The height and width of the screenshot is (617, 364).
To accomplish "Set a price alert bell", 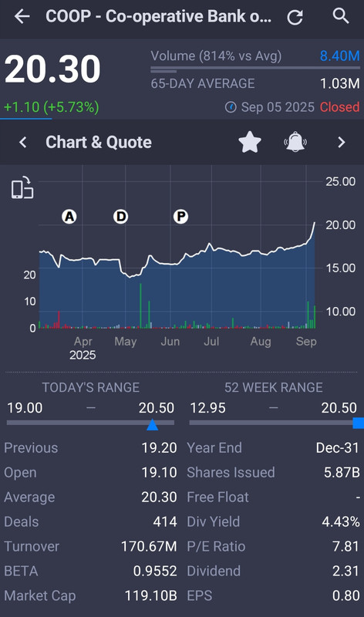I will 295,142.
